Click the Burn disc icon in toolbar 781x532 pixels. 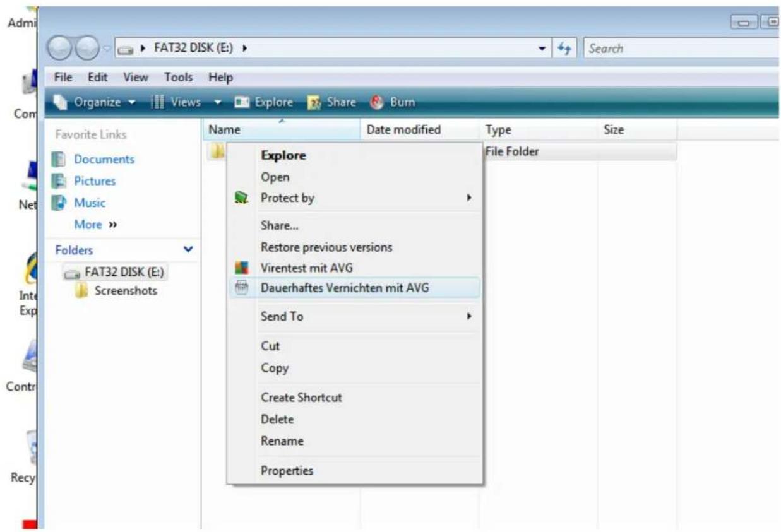pyautogui.click(x=378, y=102)
